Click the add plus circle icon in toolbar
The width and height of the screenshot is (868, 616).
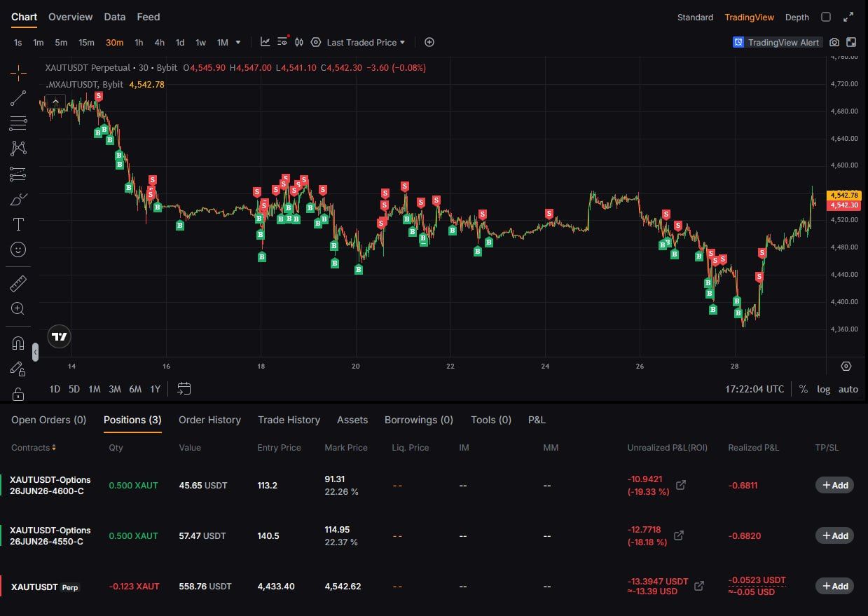tap(429, 42)
